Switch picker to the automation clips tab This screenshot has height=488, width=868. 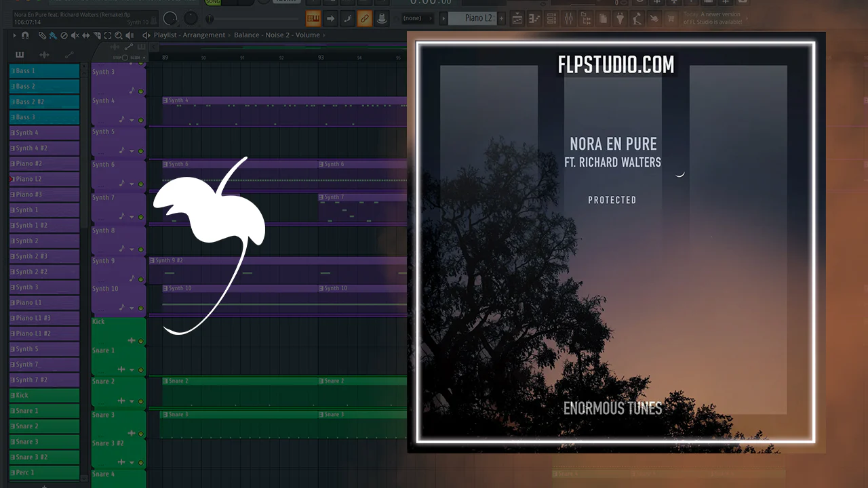[68, 55]
